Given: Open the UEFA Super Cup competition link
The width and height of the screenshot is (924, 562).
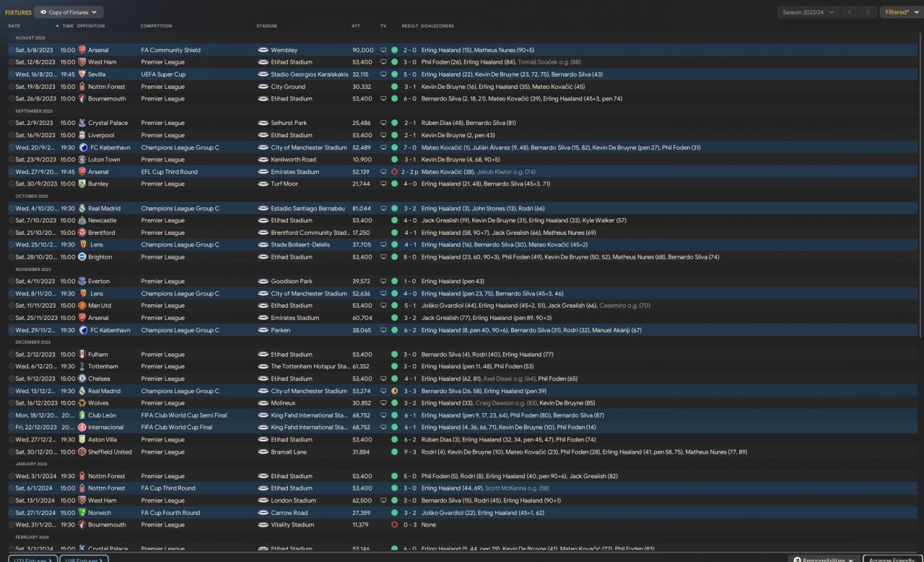Looking at the screenshot, I should click(x=163, y=74).
